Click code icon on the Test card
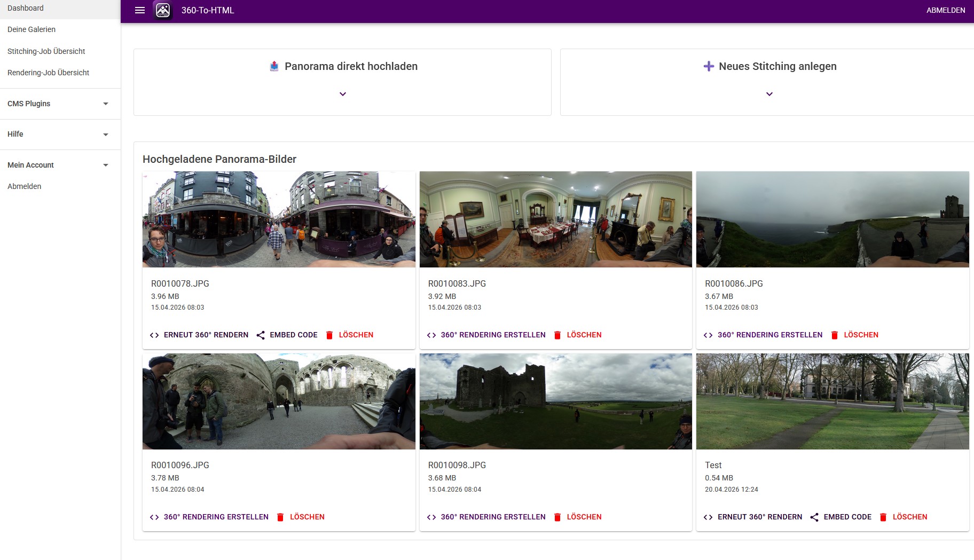Viewport: 974px width, 560px height. (x=708, y=517)
